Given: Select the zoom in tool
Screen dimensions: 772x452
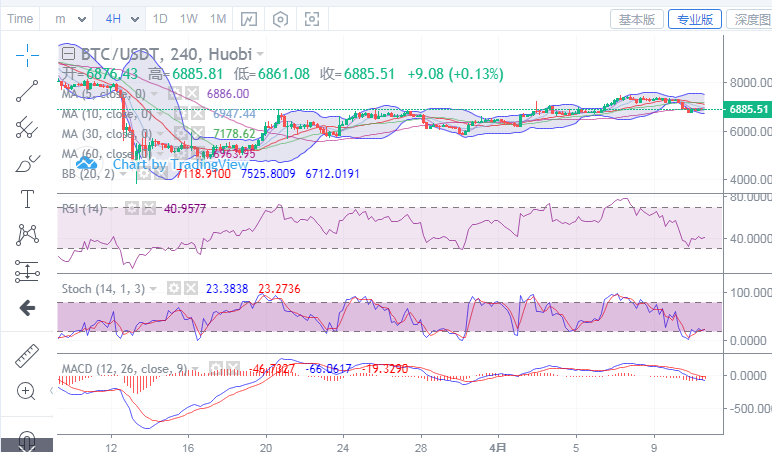Looking at the screenshot, I should click(26, 391).
